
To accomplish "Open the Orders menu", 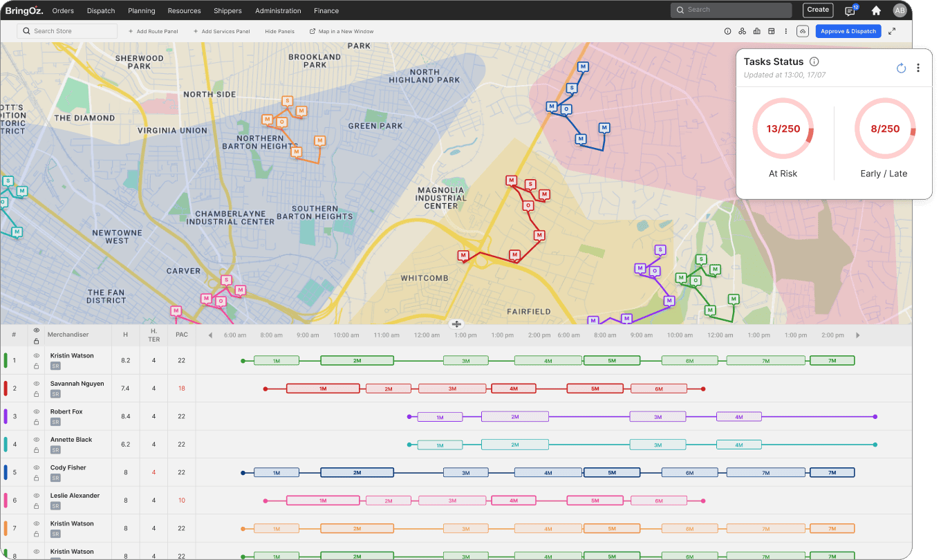I will pyautogui.click(x=63, y=10).
